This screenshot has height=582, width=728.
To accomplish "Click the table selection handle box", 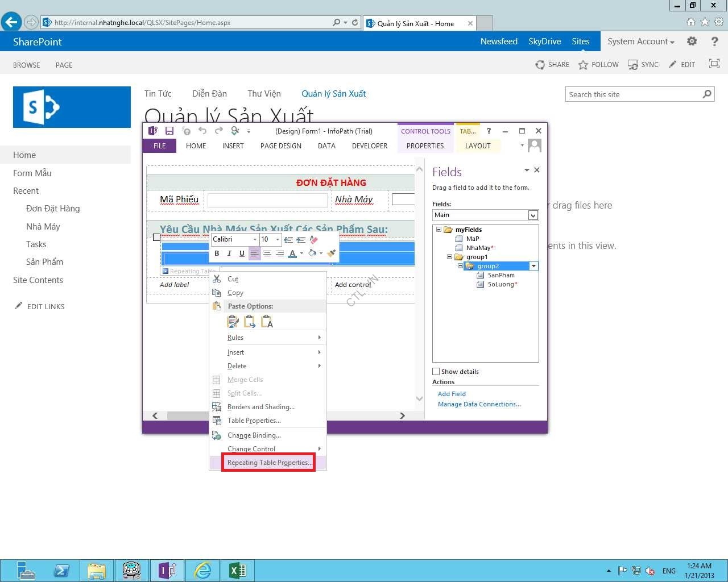I will [x=156, y=238].
